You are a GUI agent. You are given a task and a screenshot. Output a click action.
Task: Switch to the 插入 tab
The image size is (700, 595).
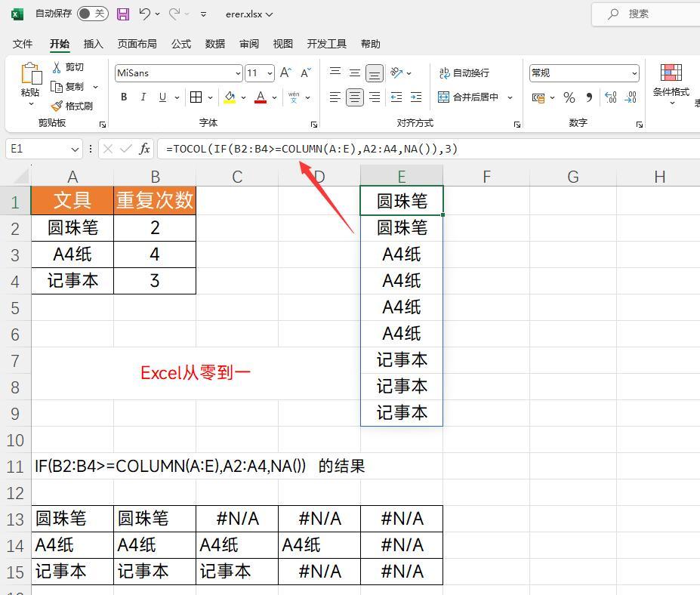coord(94,44)
